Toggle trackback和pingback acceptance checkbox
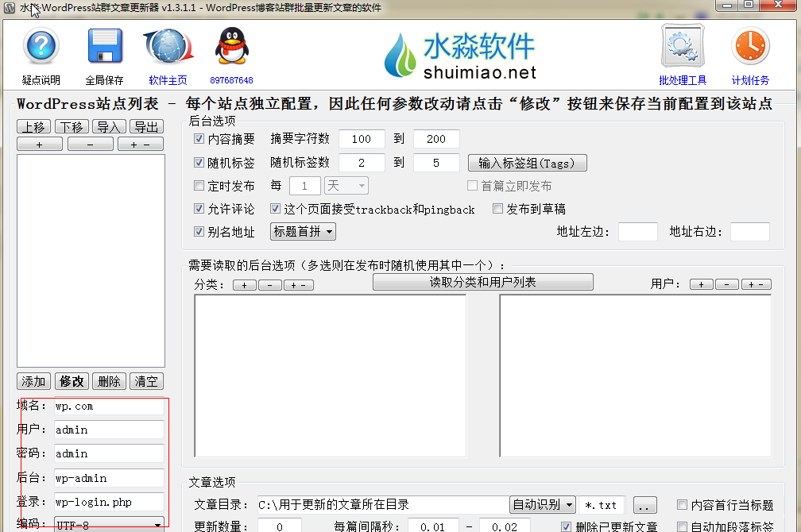Viewport: 801px width, 532px height. tap(275, 208)
